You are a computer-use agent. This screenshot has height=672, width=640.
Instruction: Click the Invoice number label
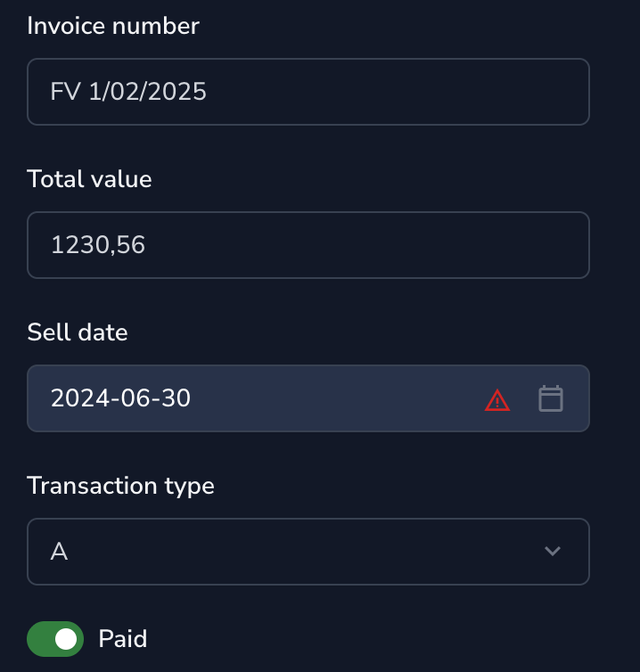click(113, 26)
